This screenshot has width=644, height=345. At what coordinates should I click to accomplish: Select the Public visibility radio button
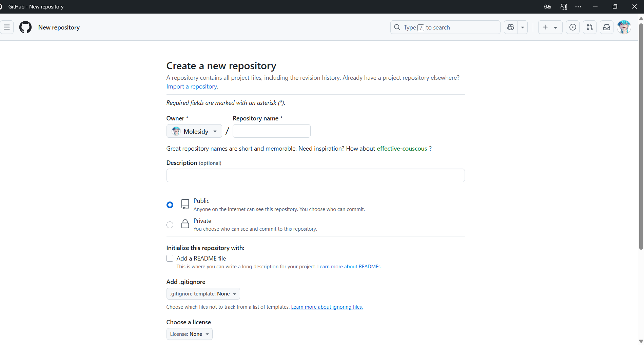[x=170, y=205]
